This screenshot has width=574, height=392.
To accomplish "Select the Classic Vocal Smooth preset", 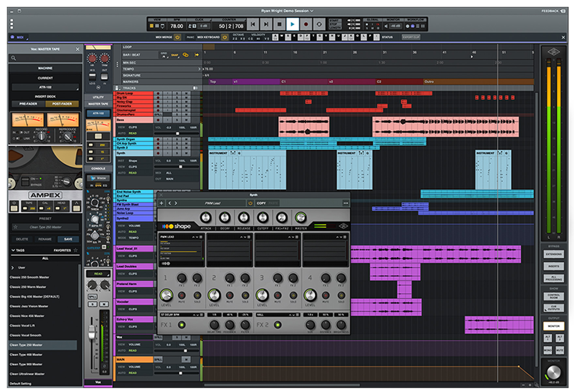I will click(25, 335).
